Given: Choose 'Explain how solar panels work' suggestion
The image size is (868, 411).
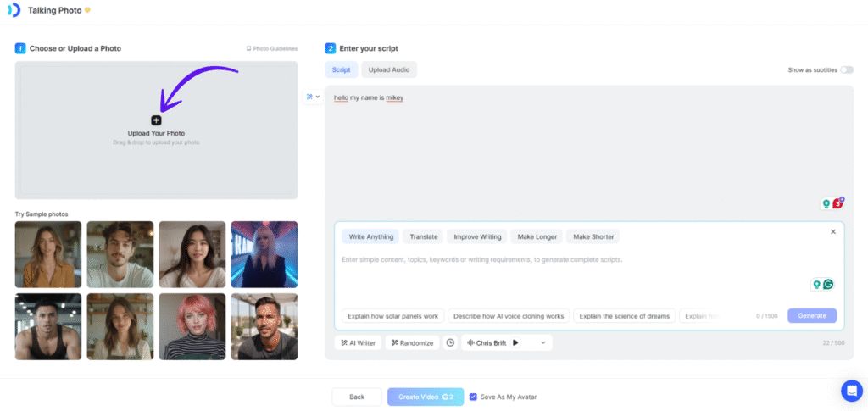Looking at the screenshot, I should 393,316.
